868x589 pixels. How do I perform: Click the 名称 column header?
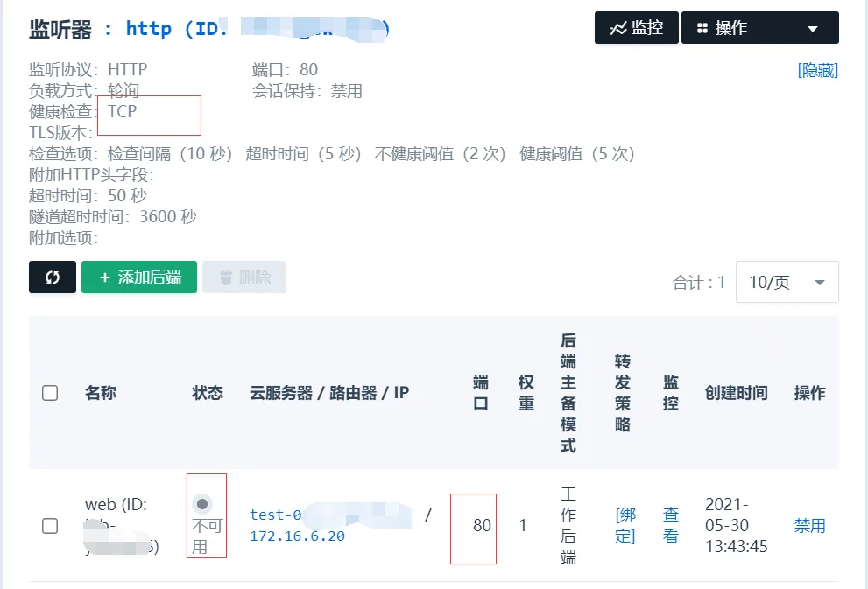pos(101,393)
